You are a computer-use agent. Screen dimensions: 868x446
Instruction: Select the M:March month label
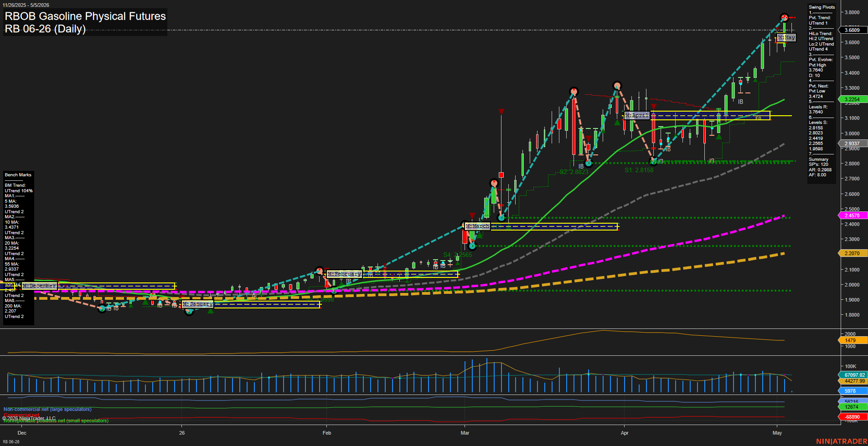click(477, 226)
